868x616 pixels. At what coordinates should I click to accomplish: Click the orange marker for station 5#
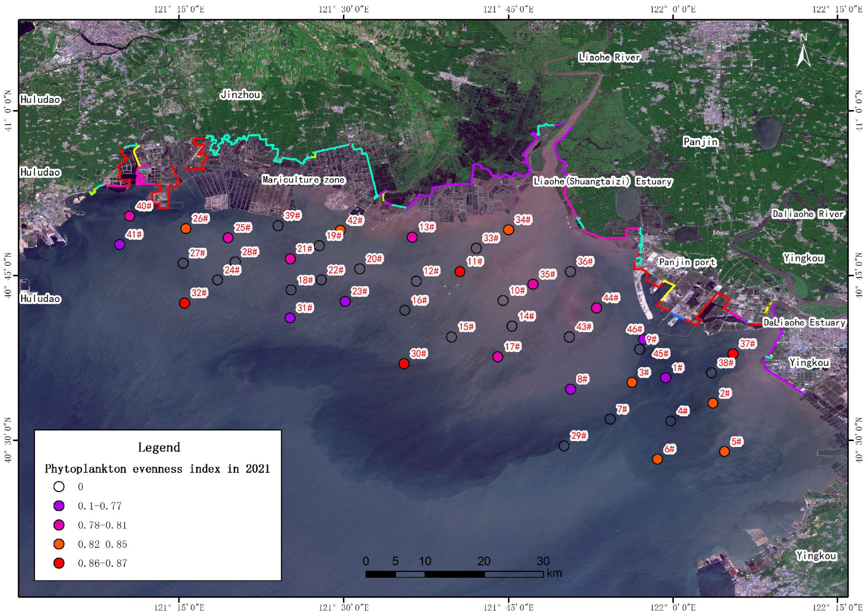point(724,451)
